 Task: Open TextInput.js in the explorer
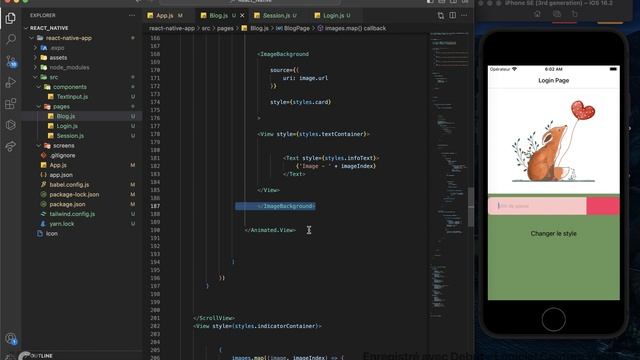click(72, 97)
